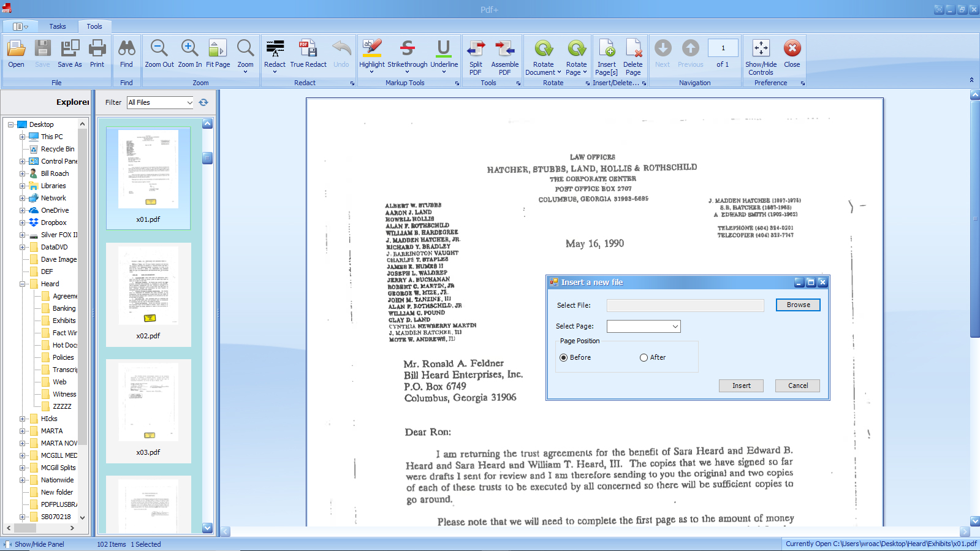980x551 pixels.
Task: Click the Delete Page icon
Action: pyautogui.click(x=633, y=57)
